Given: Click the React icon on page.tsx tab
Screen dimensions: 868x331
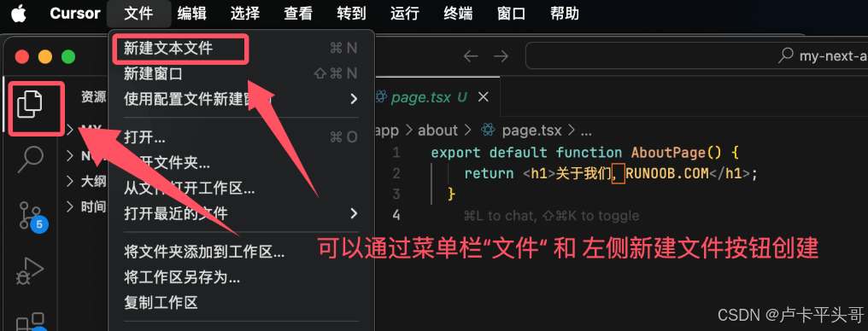Looking at the screenshot, I should [380, 97].
